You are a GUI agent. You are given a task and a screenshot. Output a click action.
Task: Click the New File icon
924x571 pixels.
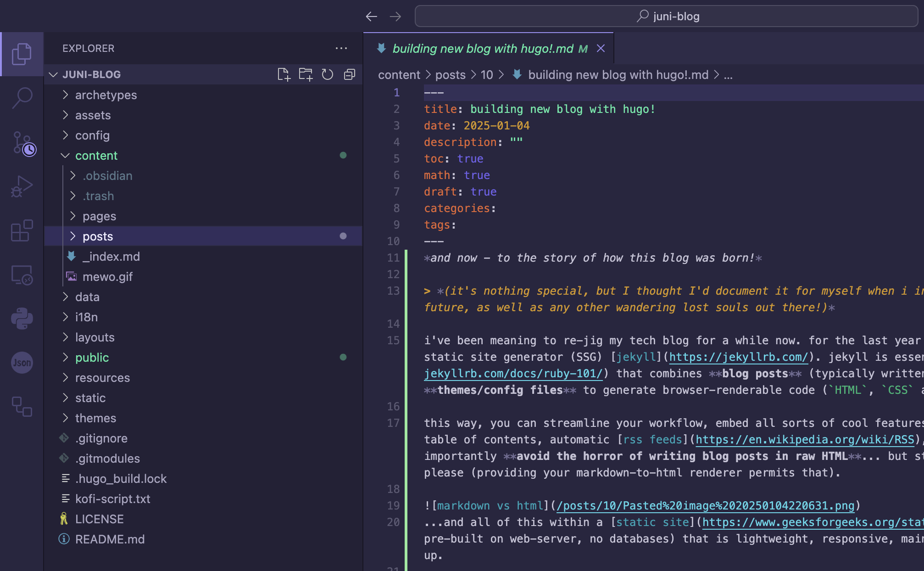point(284,74)
